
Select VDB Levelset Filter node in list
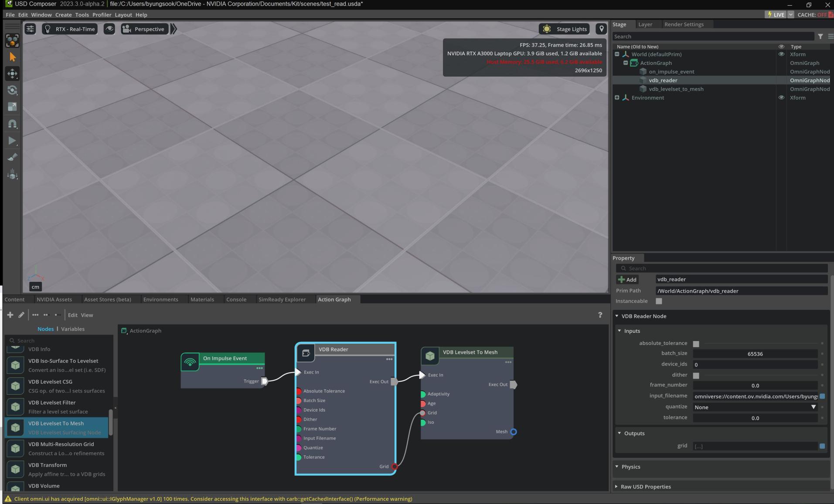57,407
